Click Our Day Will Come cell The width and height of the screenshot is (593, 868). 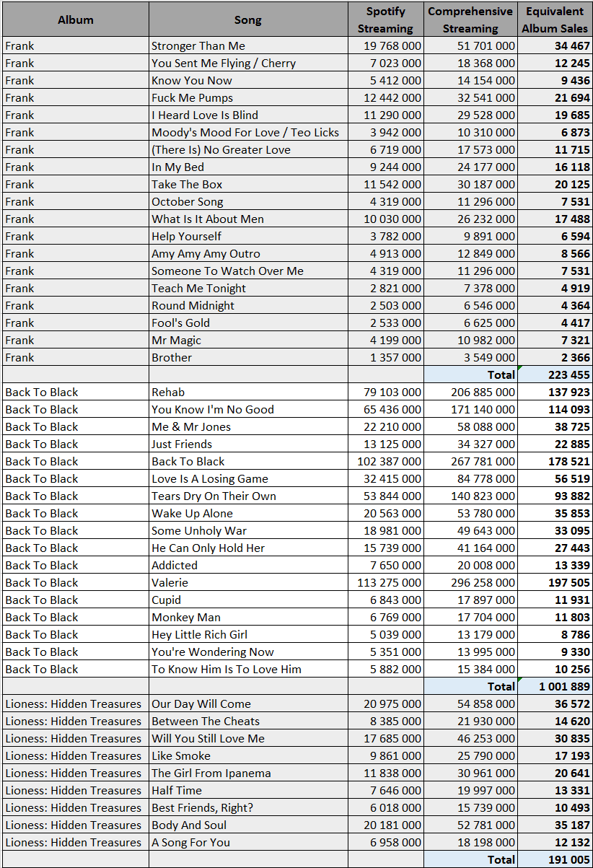(248, 703)
